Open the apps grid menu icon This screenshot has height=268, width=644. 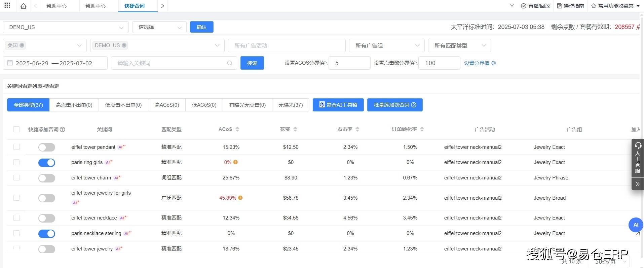[x=7, y=5]
